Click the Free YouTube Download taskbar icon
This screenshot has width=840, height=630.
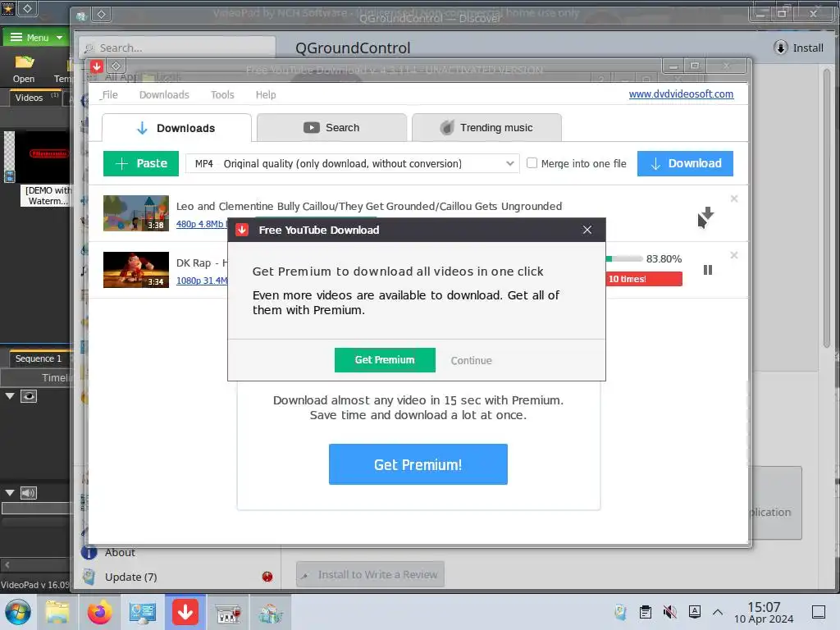(x=185, y=612)
